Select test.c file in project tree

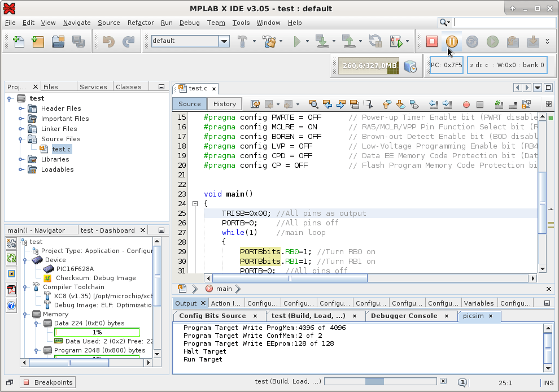[x=61, y=149]
